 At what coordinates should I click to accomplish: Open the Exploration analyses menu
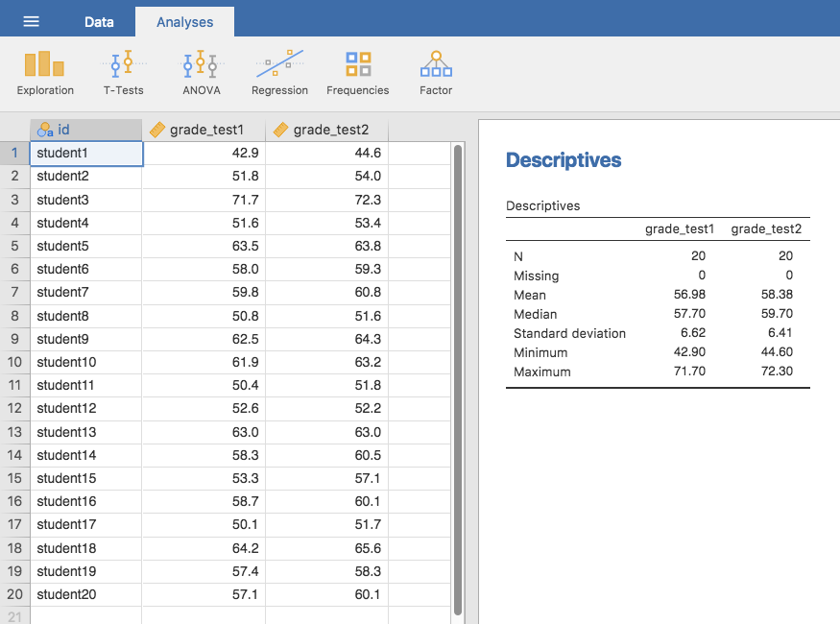pyautogui.click(x=45, y=73)
